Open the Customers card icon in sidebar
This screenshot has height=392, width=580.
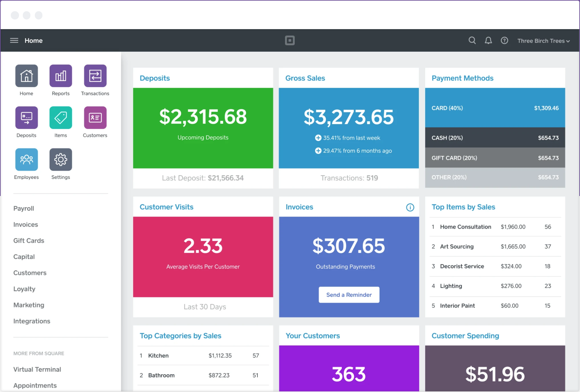tap(95, 117)
